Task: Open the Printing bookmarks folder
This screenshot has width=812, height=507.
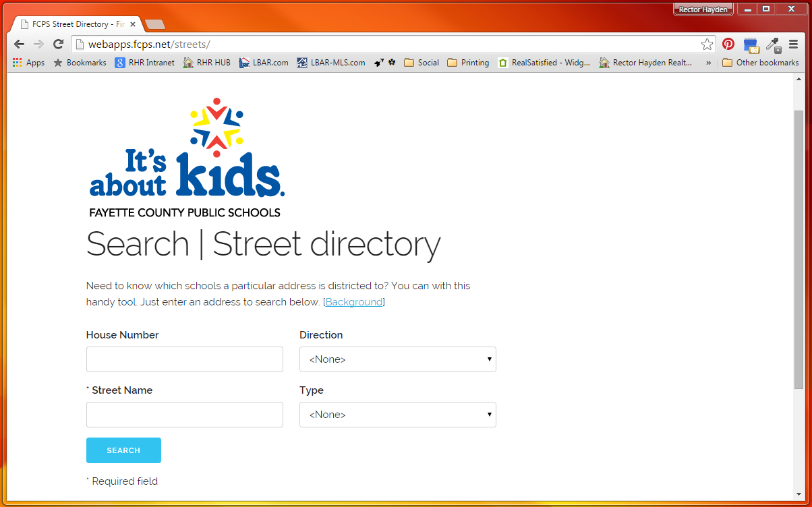Action: tap(468, 63)
